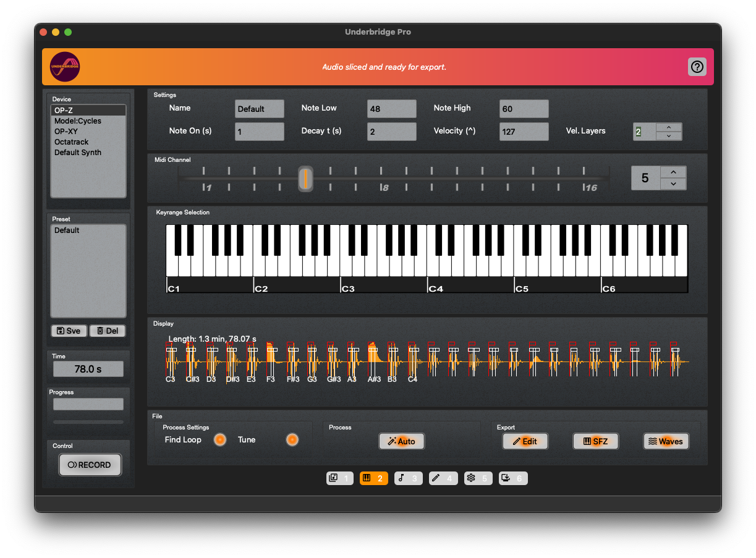
Task: Toggle the Tune option
Action: click(x=292, y=440)
